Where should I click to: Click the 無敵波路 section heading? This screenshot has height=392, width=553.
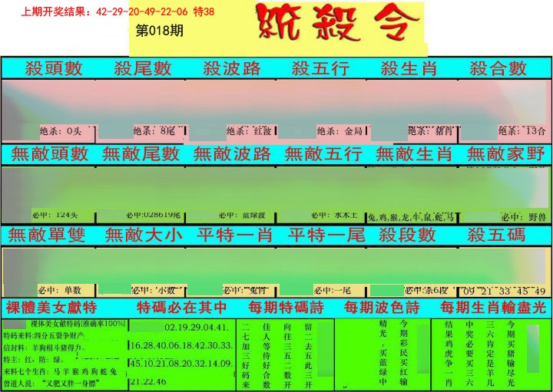232,154
